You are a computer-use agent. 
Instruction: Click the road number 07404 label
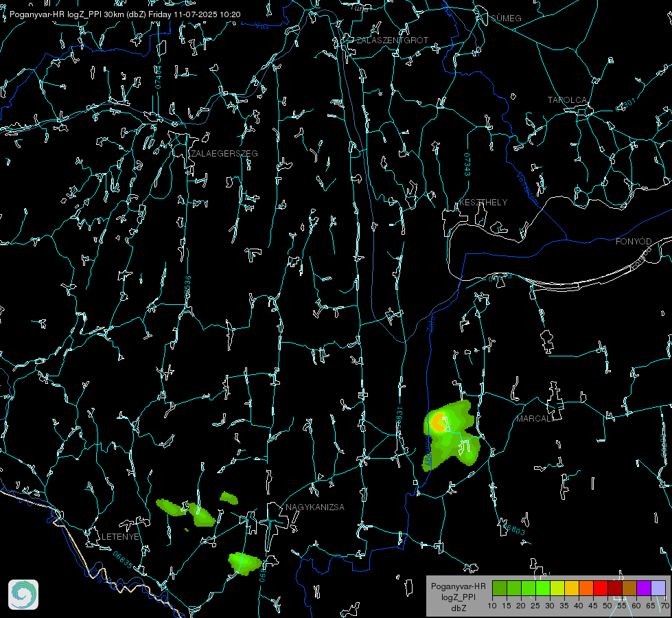158,78
